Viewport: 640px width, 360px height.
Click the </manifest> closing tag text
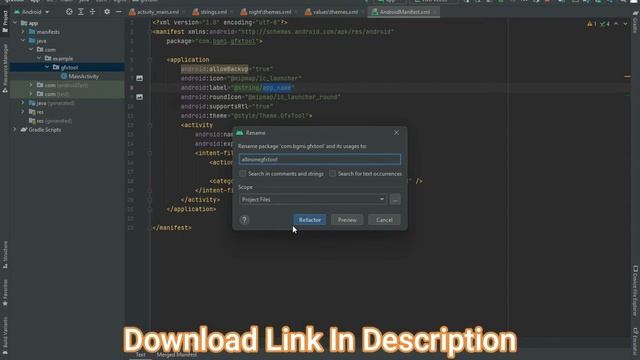click(x=172, y=228)
